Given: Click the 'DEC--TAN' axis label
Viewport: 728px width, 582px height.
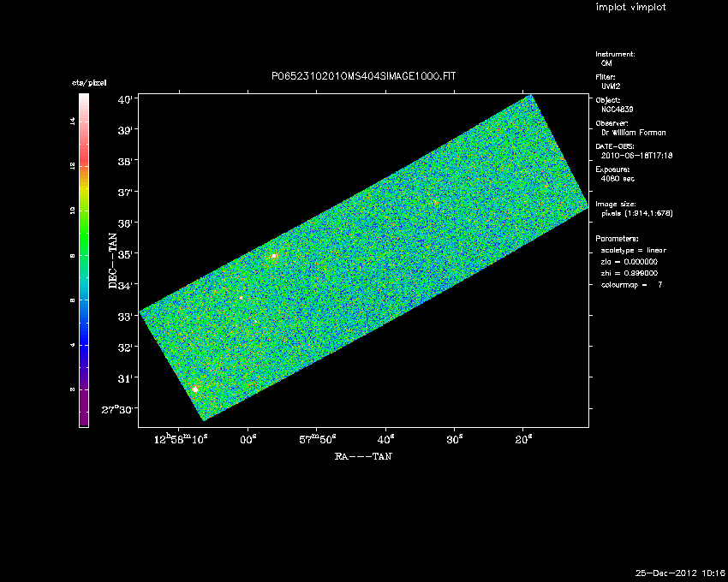Looking at the screenshot, I should coord(113,261).
